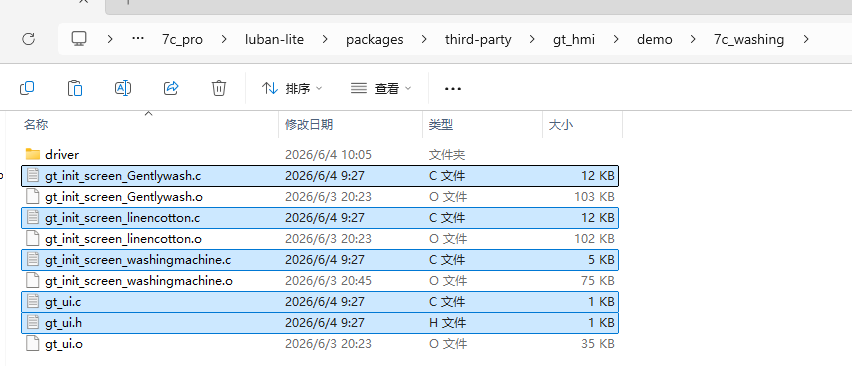Go to the luban-lite breadcrumb folder
The width and height of the screenshot is (852, 366).
274,40
